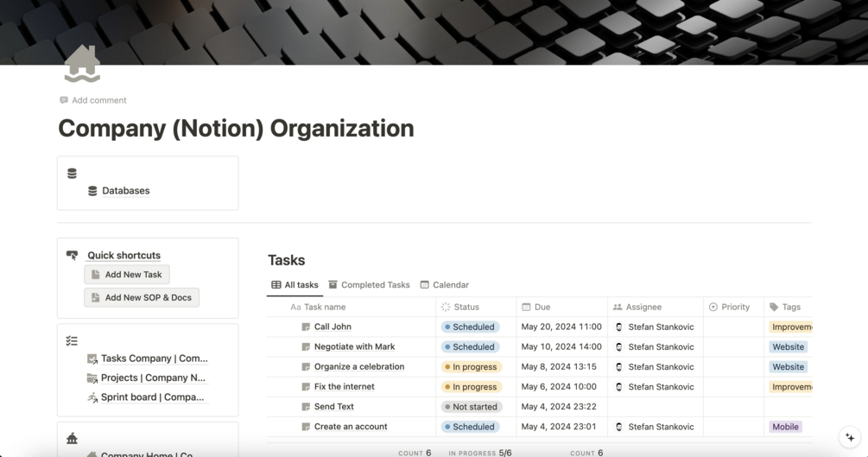Click the Scheduled status of Create an account
Viewport: 868px width, 457px height.
(471, 427)
